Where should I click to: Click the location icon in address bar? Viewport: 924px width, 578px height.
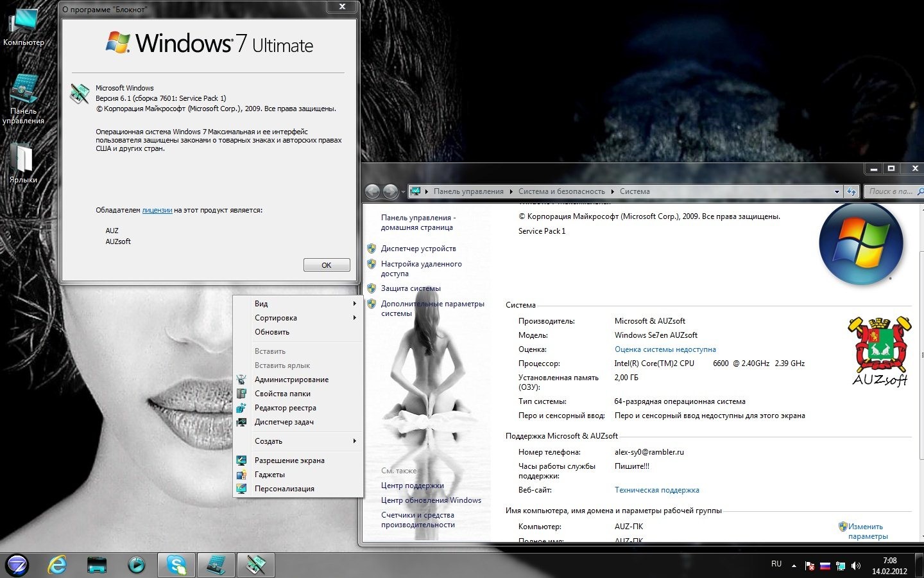[415, 191]
